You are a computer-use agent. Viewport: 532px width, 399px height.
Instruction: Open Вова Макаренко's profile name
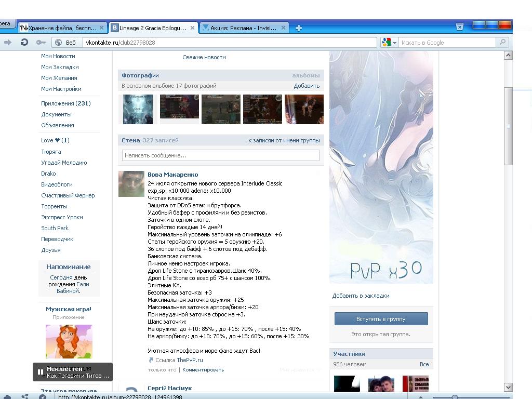click(x=172, y=175)
